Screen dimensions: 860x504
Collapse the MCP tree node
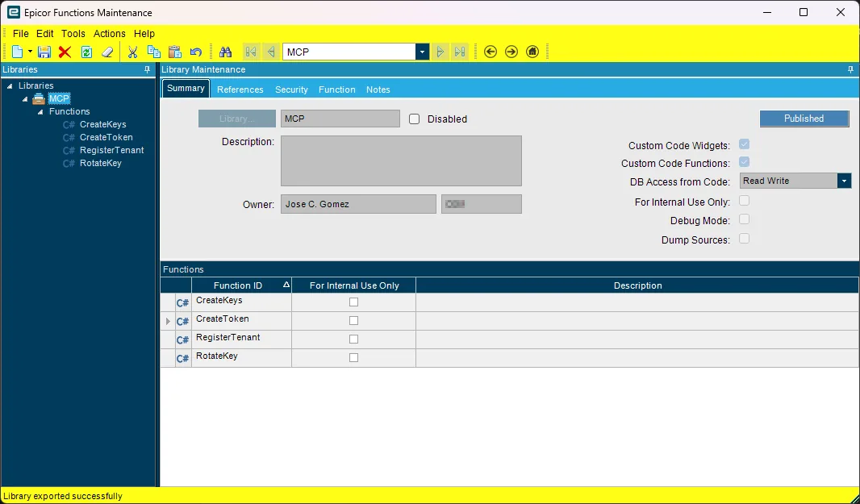25,99
